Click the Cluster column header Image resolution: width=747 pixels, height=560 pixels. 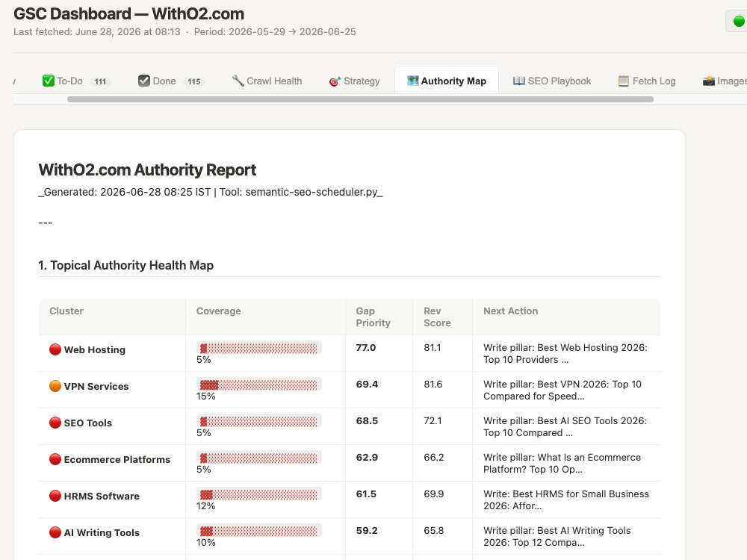point(66,311)
